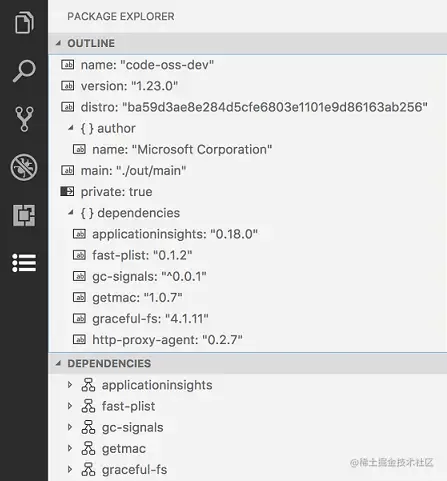Image resolution: width=447 pixels, height=481 pixels.
Task: Collapse the DEPENDENCIES section
Action: (59, 363)
